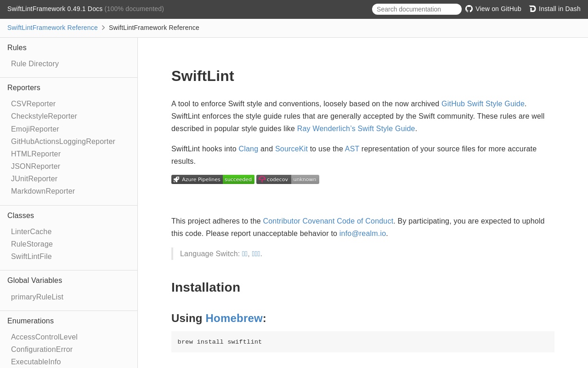Click the breadcrumb chevron separator
This screenshot has width=588, height=368.
[x=103, y=28]
